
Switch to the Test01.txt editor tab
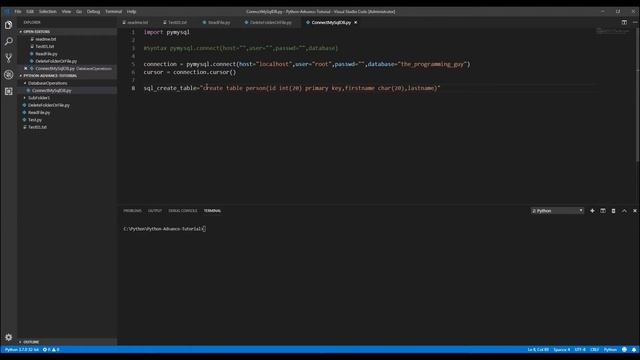(x=177, y=22)
